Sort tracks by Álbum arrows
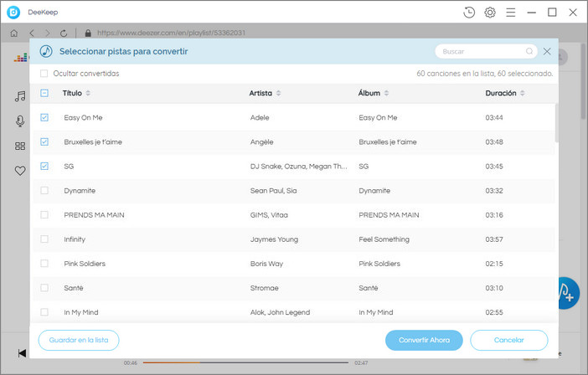This screenshot has height=375, width=588. (386, 93)
